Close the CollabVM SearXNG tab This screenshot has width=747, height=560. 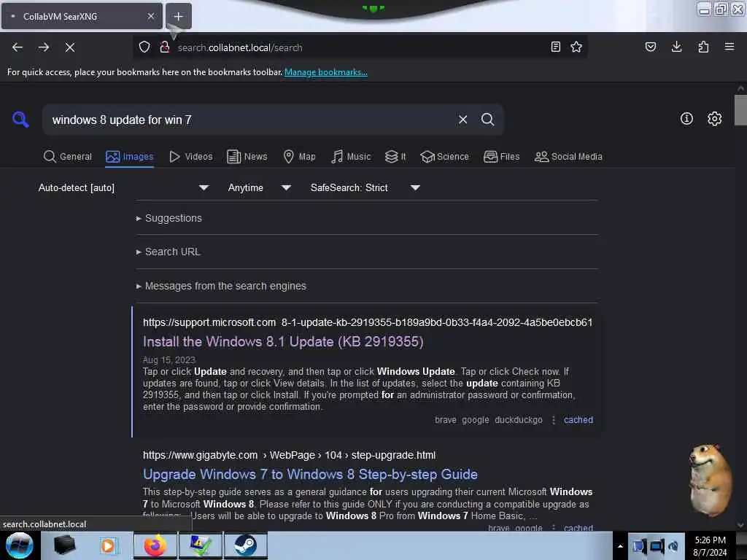tap(151, 16)
